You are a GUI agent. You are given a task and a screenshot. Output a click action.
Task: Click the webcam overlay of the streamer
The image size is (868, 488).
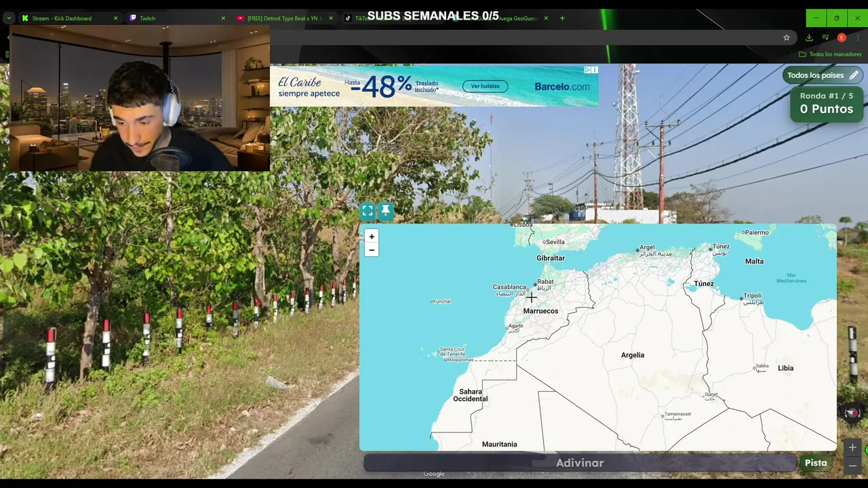click(x=140, y=98)
